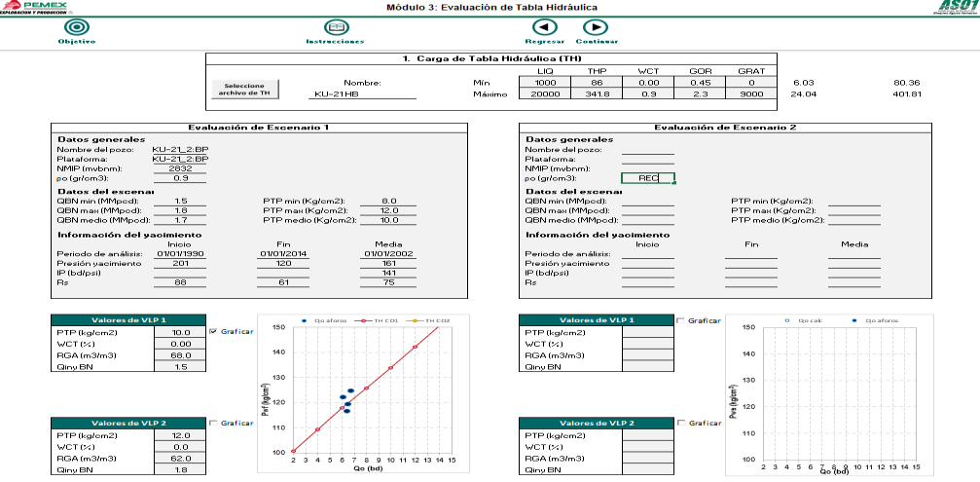The image size is (980, 482).
Task: Select Media date 01/01/2002
Action: [388, 254]
